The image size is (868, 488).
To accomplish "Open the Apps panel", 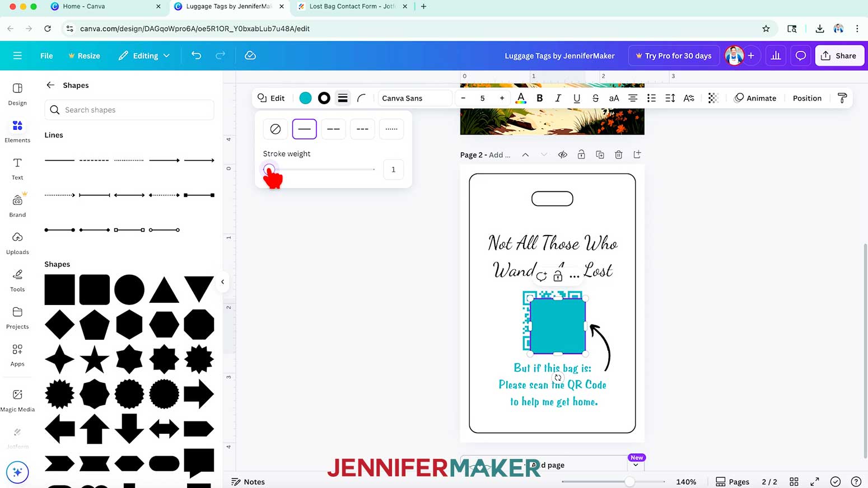I will pos(17,355).
